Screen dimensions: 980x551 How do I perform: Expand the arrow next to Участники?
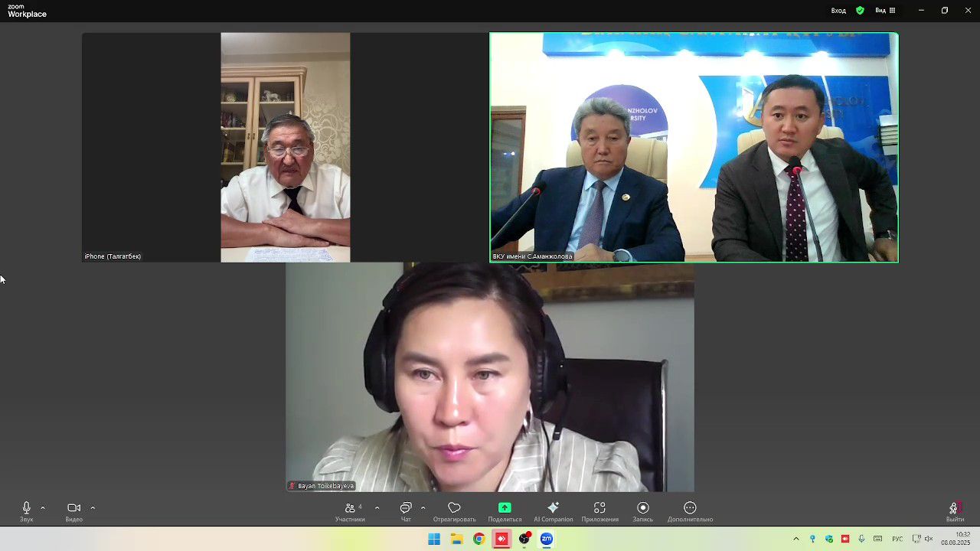[377, 507]
